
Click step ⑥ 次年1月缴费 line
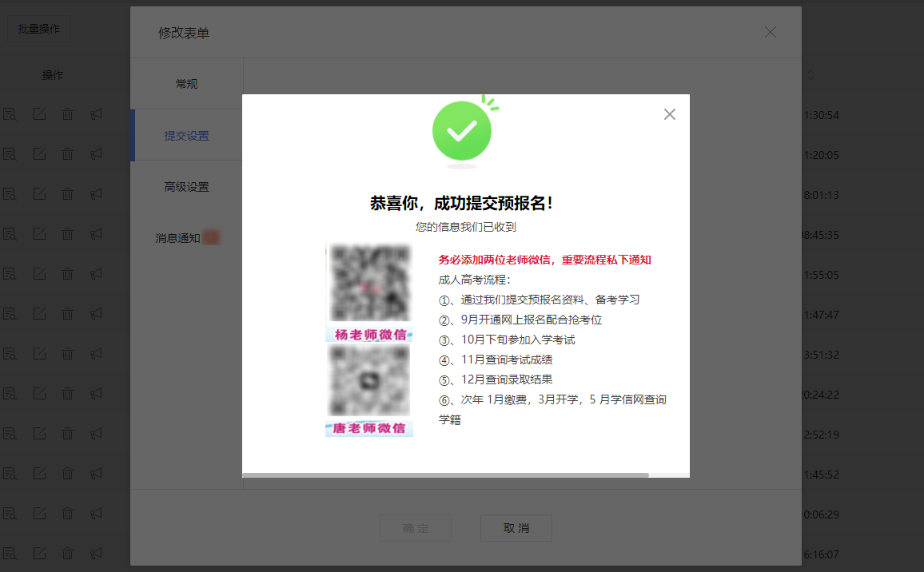(x=552, y=409)
